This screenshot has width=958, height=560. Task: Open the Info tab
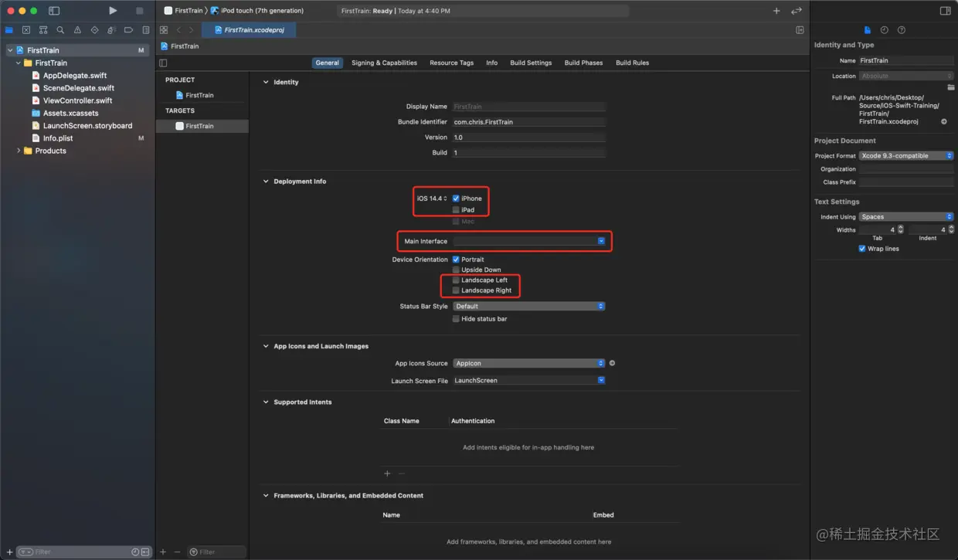click(491, 63)
